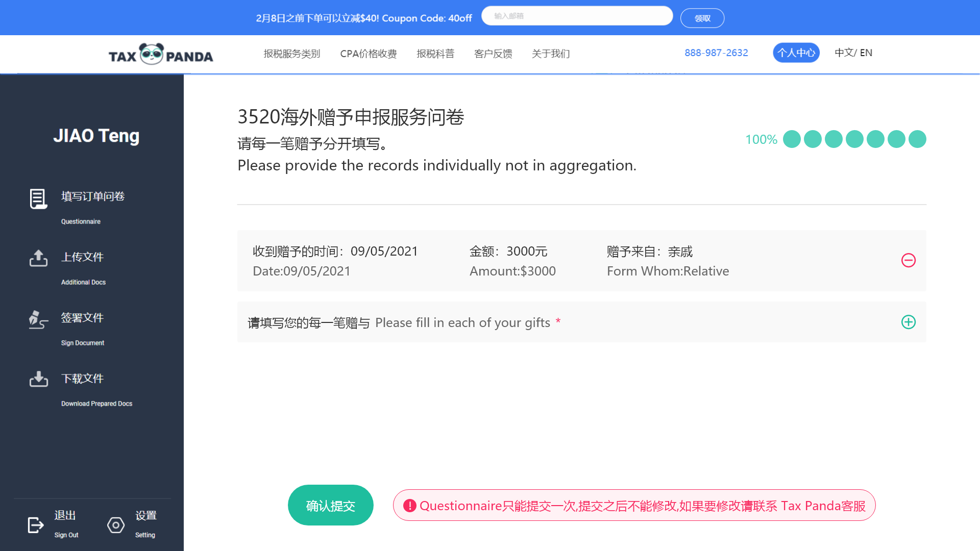980x551 pixels.
Task: Open 报税服务类别 menu item
Action: click(x=291, y=54)
